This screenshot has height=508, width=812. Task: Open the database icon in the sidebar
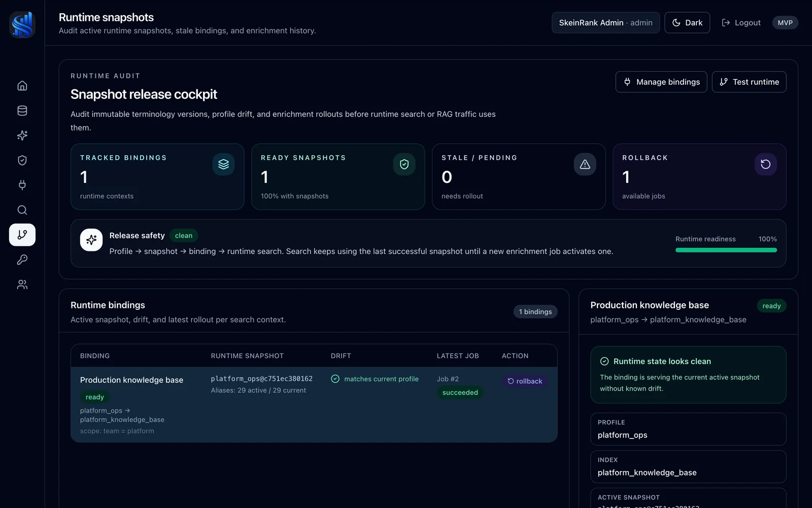click(22, 110)
